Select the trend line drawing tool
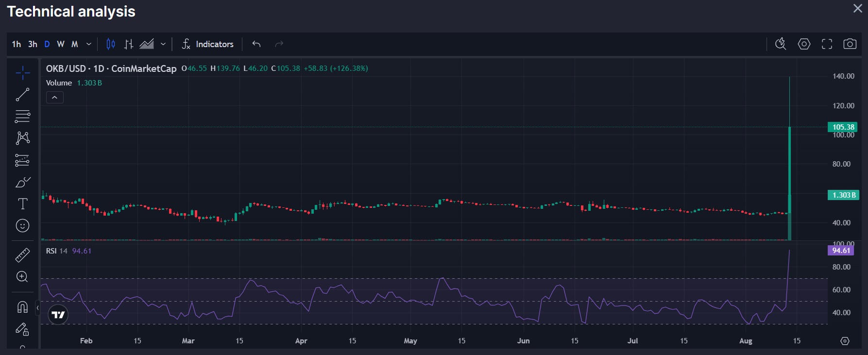This screenshot has width=868, height=355. click(22, 95)
